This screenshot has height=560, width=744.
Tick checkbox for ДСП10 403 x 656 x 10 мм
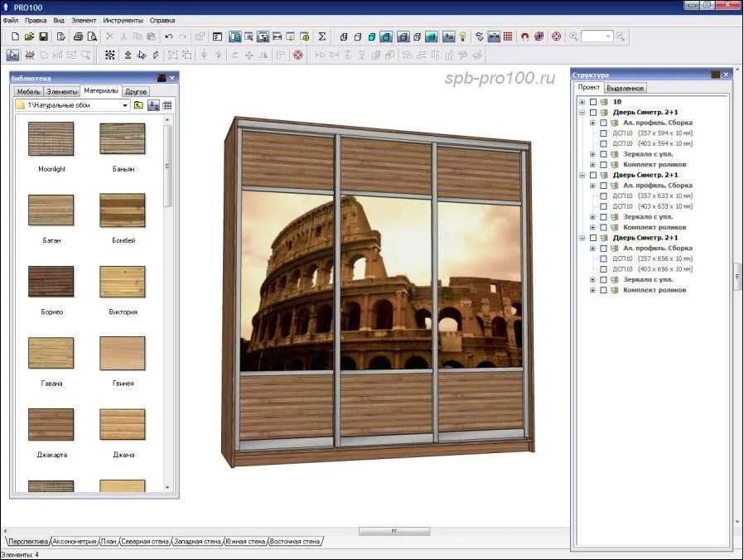point(603,269)
